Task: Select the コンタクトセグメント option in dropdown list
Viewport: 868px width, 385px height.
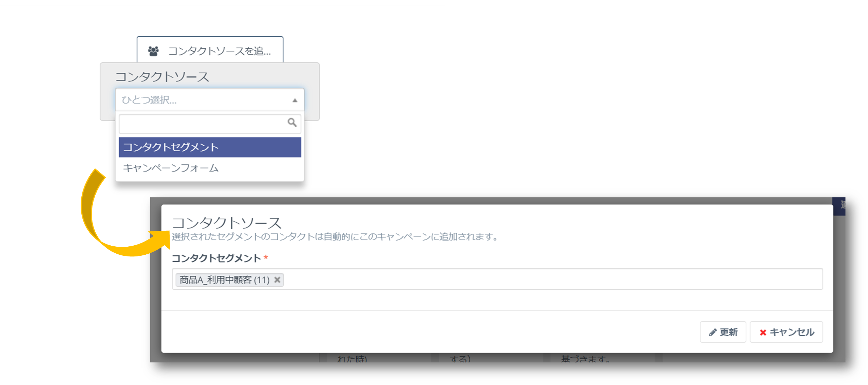Action: coord(171,147)
